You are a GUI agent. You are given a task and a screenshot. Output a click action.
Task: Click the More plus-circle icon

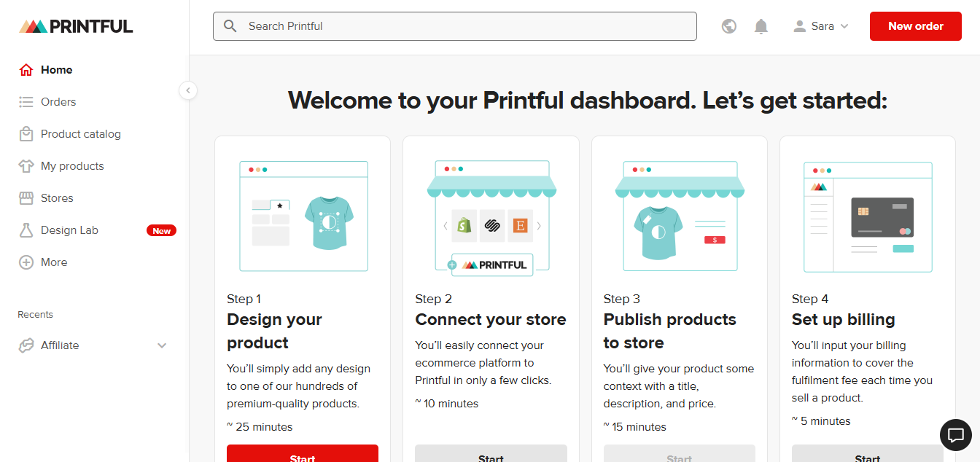coord(26,262)
